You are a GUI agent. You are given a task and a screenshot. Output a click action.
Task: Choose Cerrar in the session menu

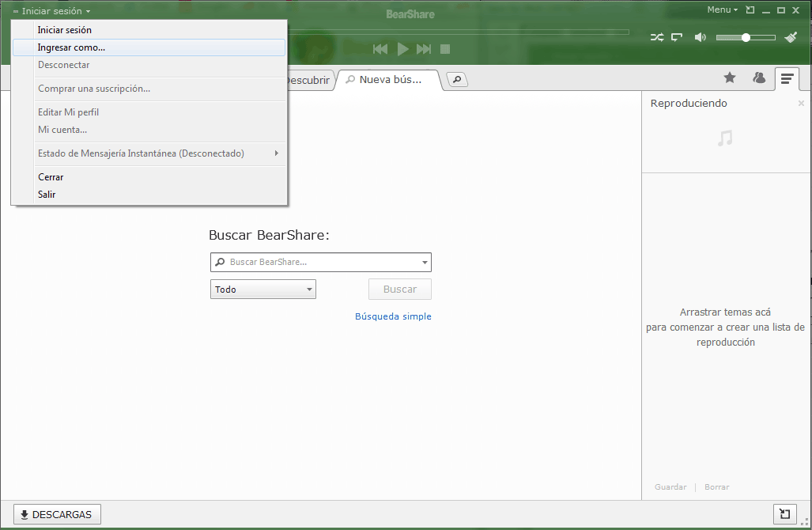[x=149, y=177]
